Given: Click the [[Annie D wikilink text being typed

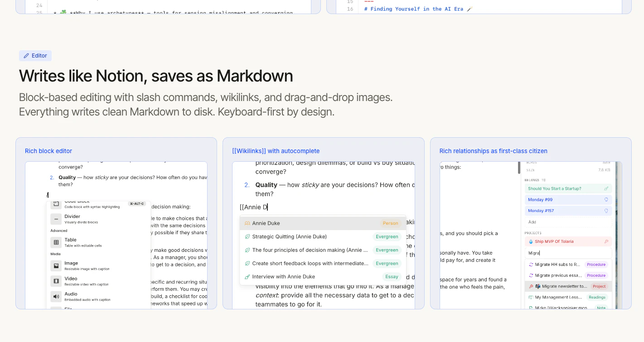Looking at the screenshot, I should 254,207.
